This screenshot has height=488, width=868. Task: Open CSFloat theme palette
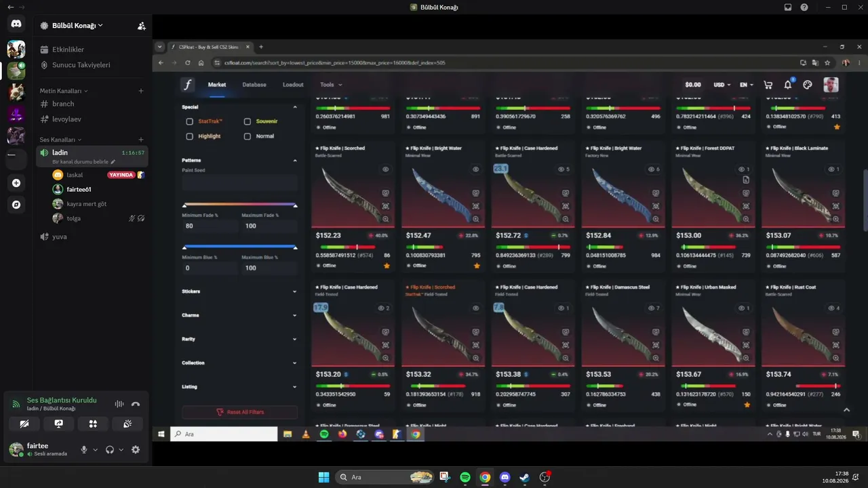(x=808, y=85)
